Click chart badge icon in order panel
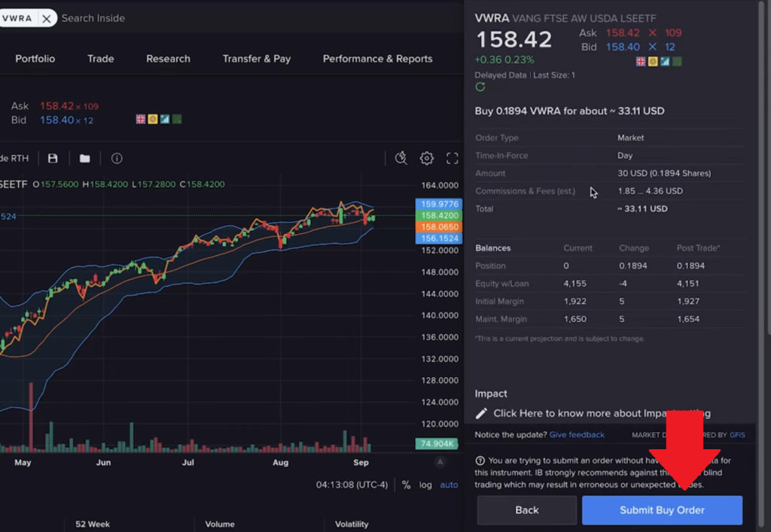The width and height of the screenshot is (771, 532). tap(665, 62)
